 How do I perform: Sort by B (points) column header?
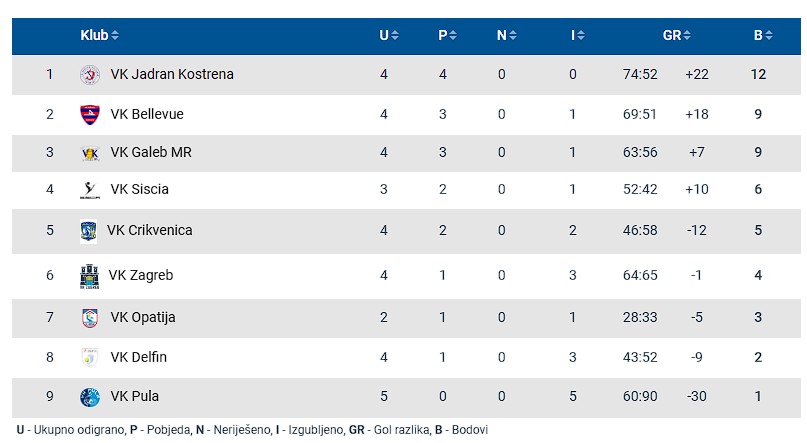(x=763, y=36)
